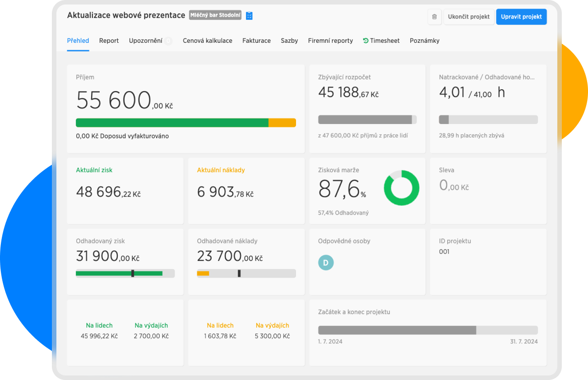Go to the Firemní reporty tab

[330, 41]
